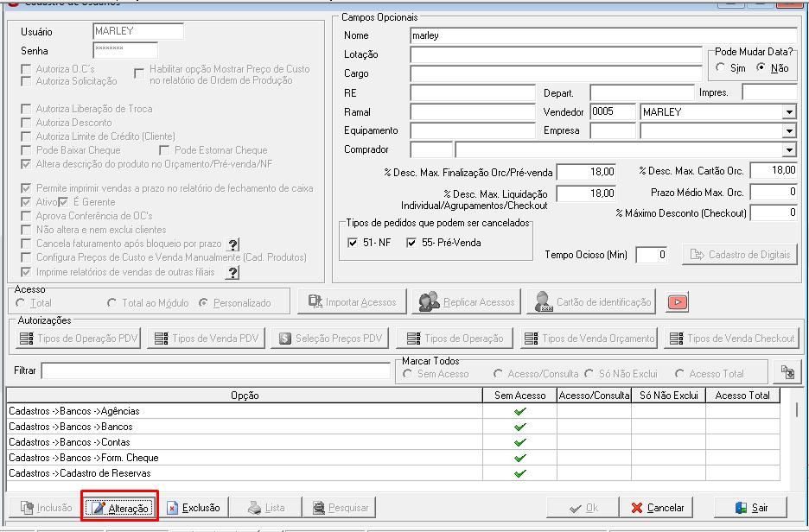Screen dimensions: 809x532
Task: Select Acesso Total in Marcar Todos
Action: [679, 374]
